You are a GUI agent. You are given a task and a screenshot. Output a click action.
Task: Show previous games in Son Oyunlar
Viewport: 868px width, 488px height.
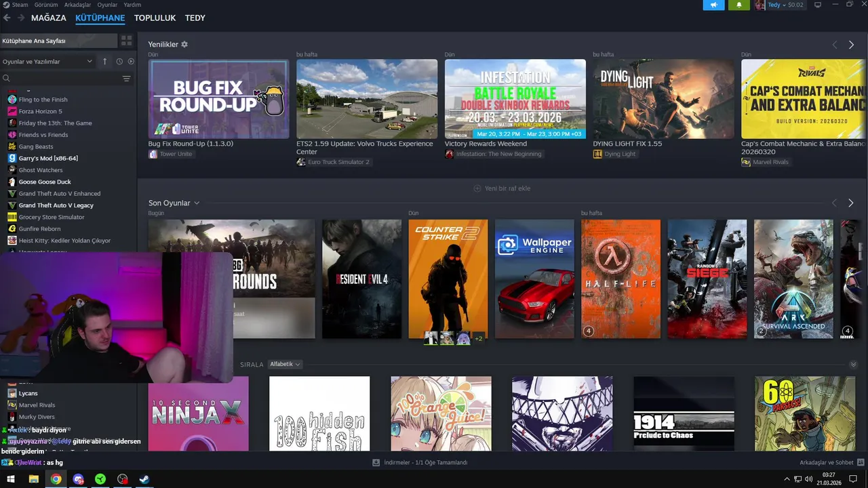coord(834,203)
